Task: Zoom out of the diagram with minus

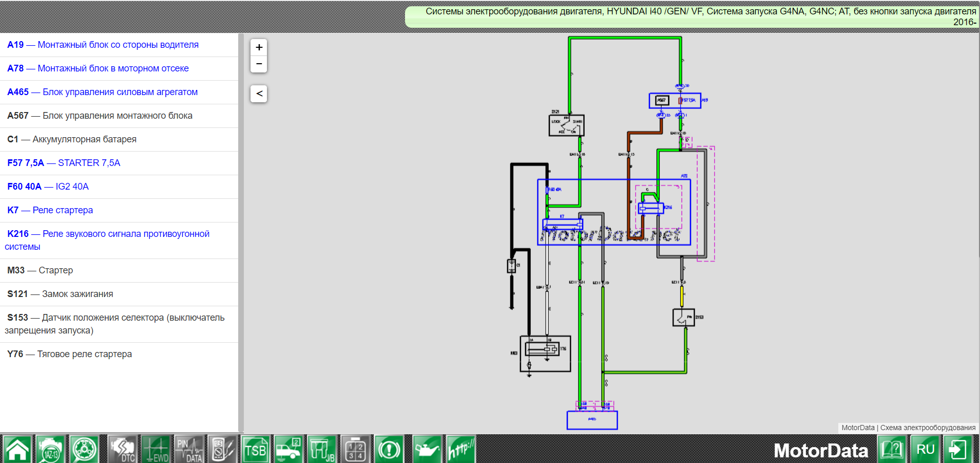Action: tap(259, 64)
